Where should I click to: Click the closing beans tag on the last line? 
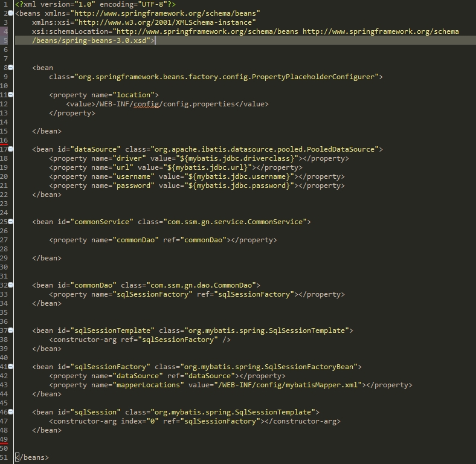[x=31, y=457]
